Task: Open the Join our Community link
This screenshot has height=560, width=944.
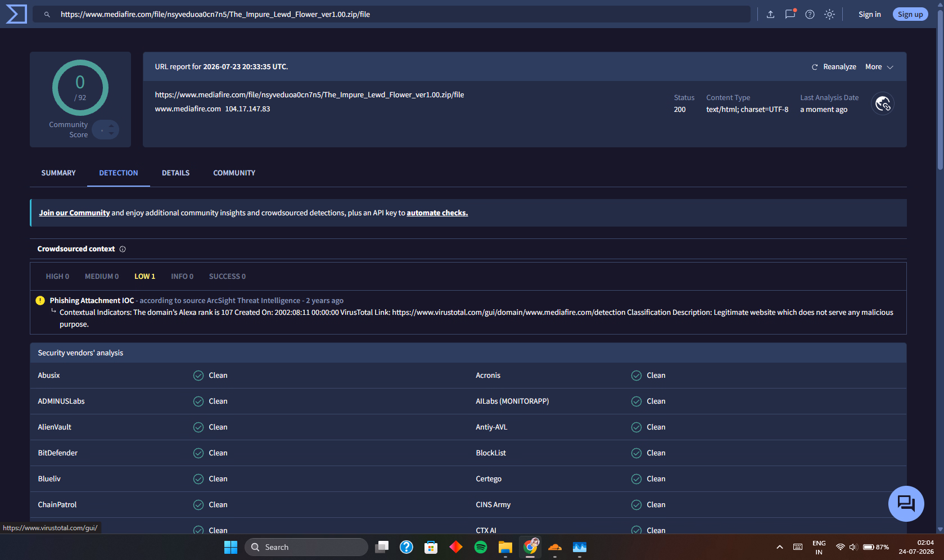Action: [74, 213]
